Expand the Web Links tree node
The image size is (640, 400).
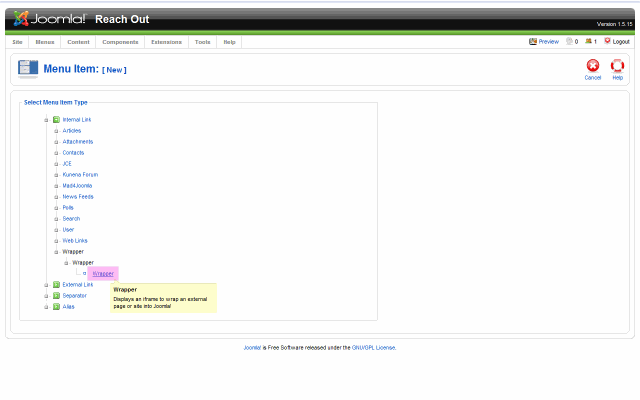(56, 241)
